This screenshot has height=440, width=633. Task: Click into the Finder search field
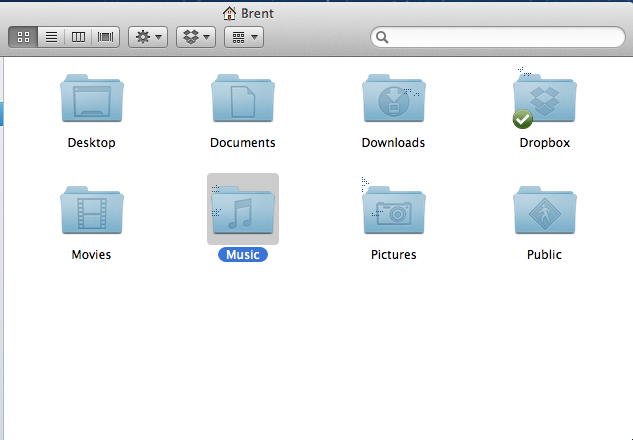click(498, 37)
